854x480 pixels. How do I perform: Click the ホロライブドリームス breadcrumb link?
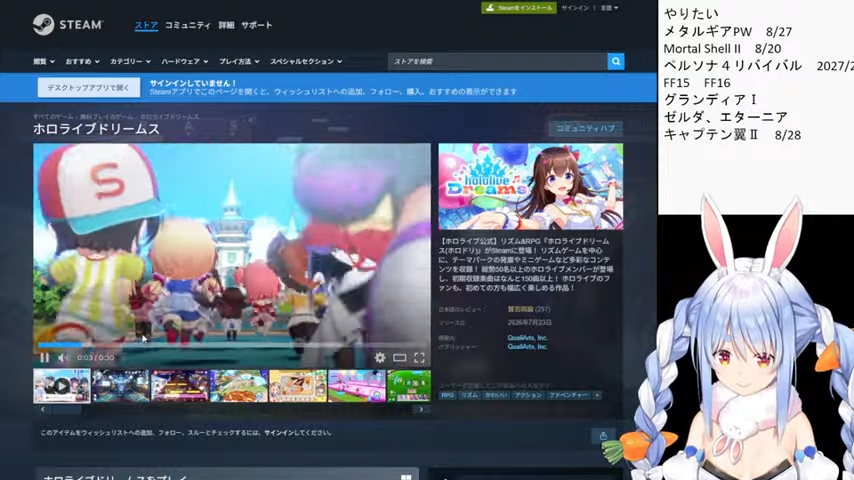[x=169, y=117]
